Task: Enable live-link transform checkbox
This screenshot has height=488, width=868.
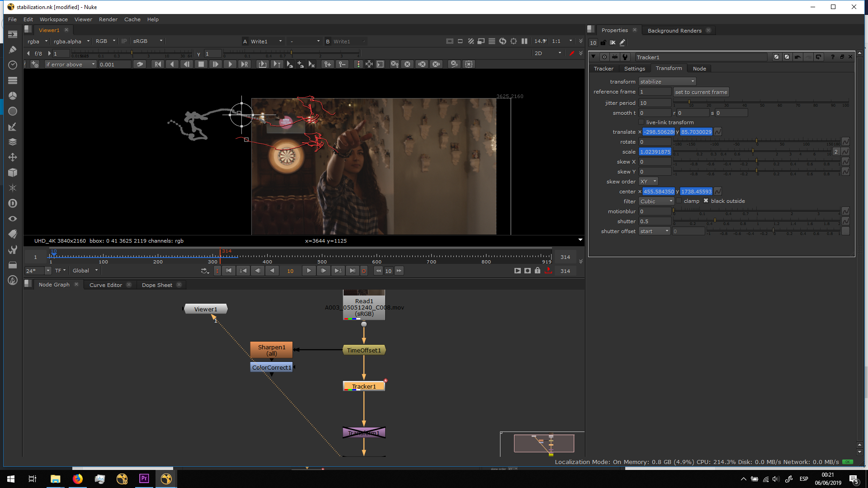Action: (x=641, y=122)
